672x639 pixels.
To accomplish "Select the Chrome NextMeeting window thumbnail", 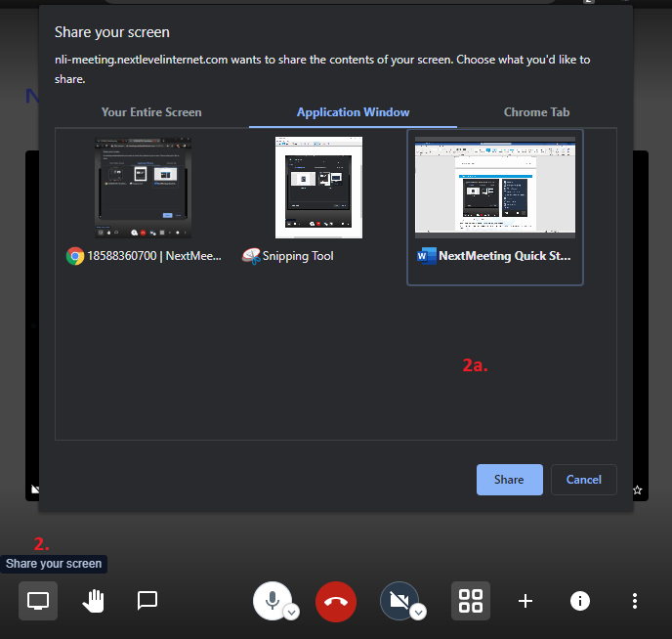I will [x=144, y=188].
